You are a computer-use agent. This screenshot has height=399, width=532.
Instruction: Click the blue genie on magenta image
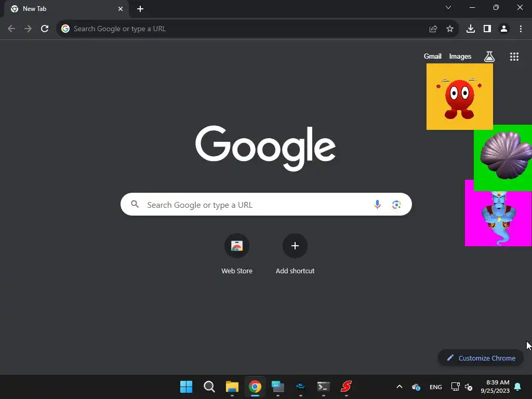tap(497, 218)
